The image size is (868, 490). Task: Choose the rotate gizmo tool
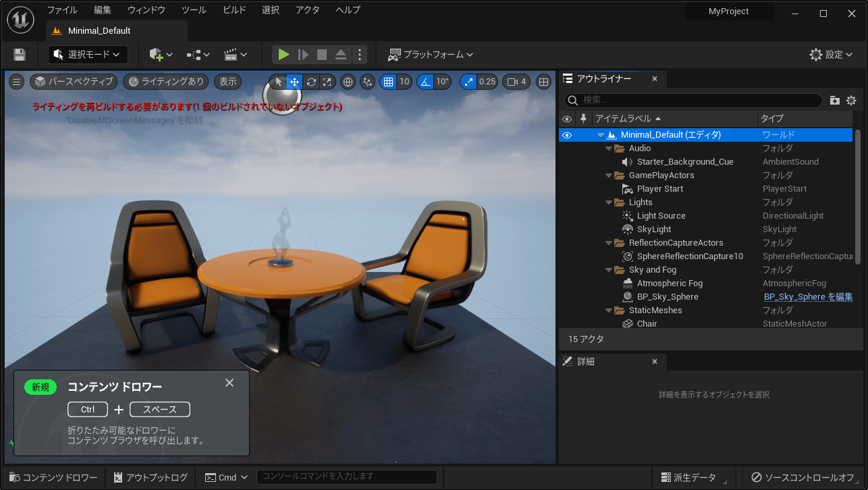coord(311,82)
